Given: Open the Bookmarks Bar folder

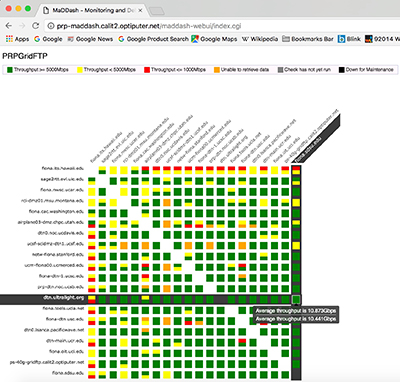Looking at the screenshot, I should (x=308, y=39).
